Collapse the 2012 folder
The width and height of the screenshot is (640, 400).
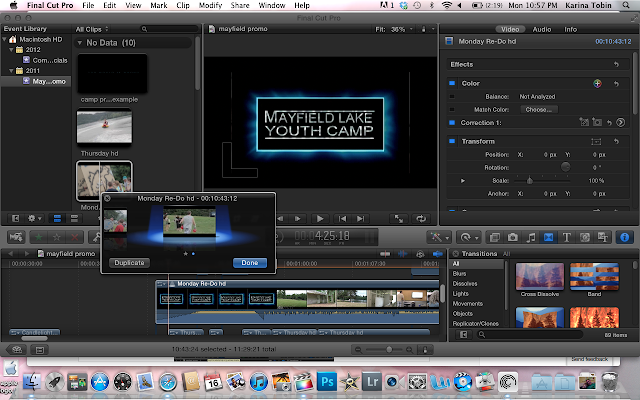[x=11, y=50]
